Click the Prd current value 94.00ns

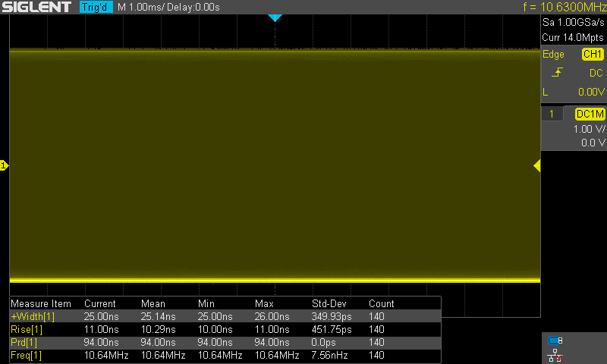click(x=101, y=342)
